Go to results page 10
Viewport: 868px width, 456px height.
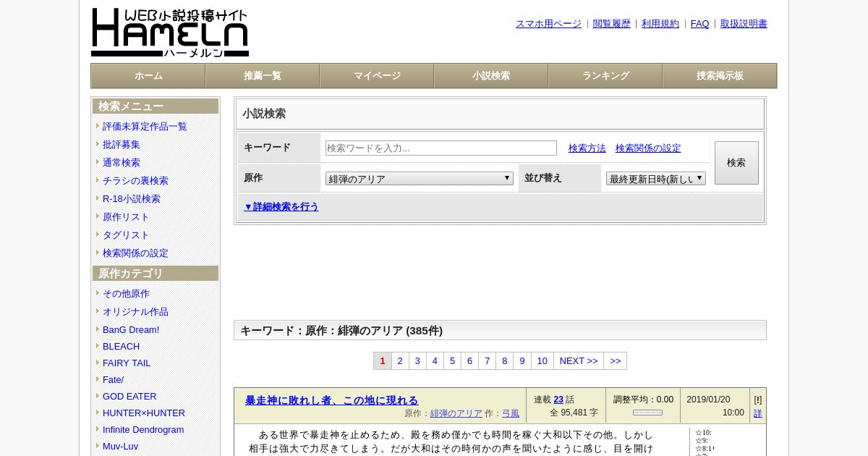point(542,360)
